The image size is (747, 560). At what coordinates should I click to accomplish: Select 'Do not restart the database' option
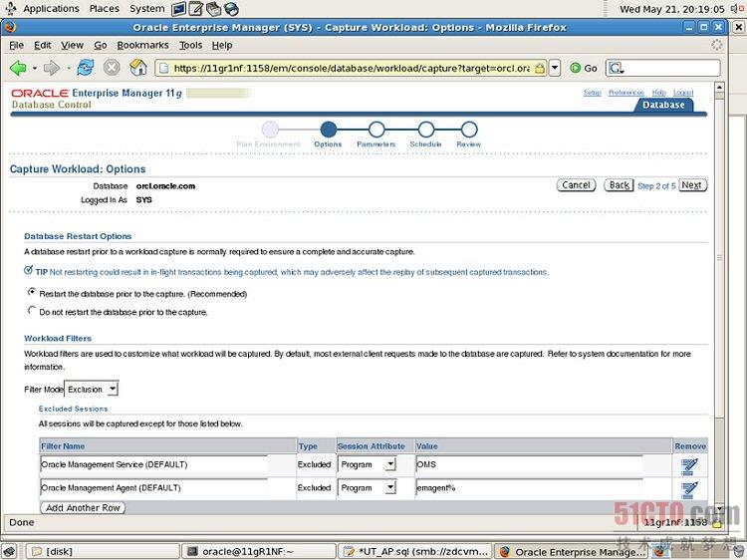(x=32, y=311)
